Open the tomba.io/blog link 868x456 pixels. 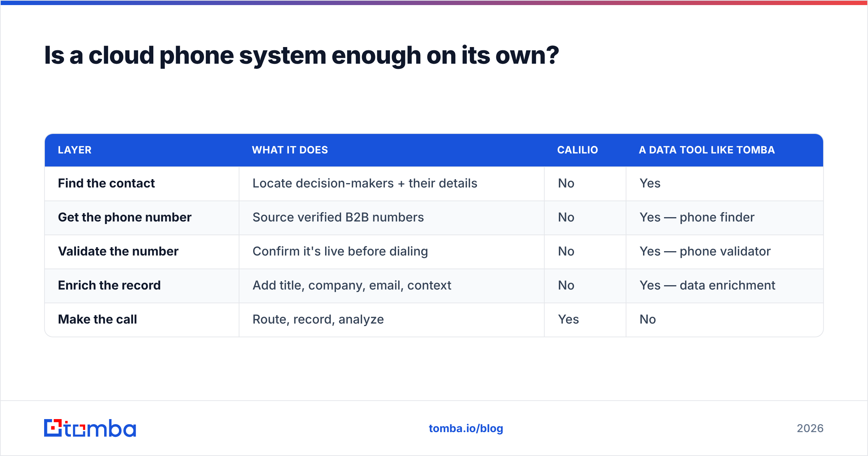(x=466, y=428)
